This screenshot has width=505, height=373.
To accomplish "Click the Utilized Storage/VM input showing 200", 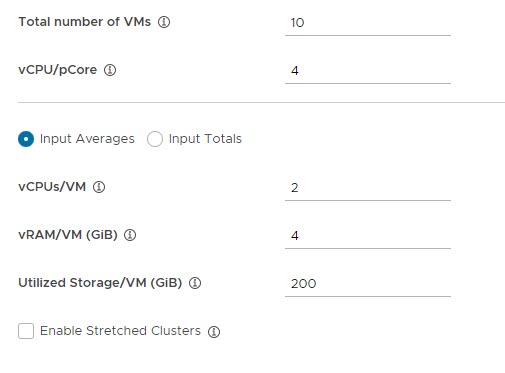I will click(368, 284).
